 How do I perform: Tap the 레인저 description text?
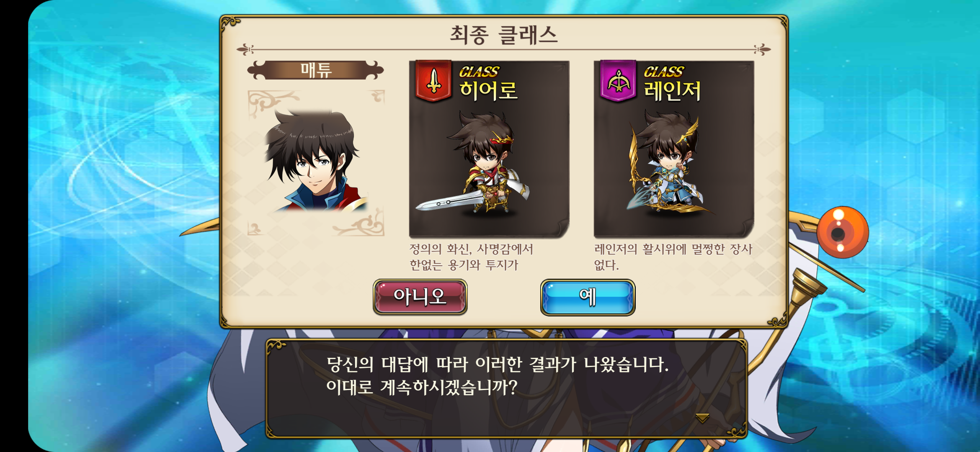(x=673, y=257)
